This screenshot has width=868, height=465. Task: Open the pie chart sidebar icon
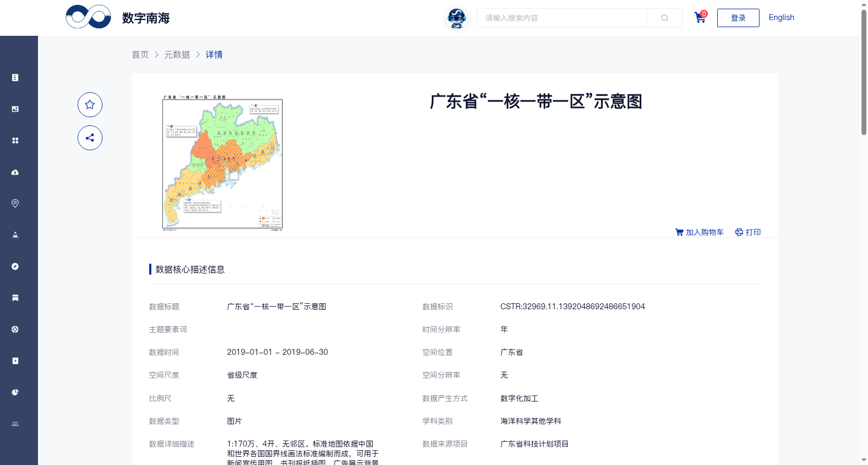[15, 392]
